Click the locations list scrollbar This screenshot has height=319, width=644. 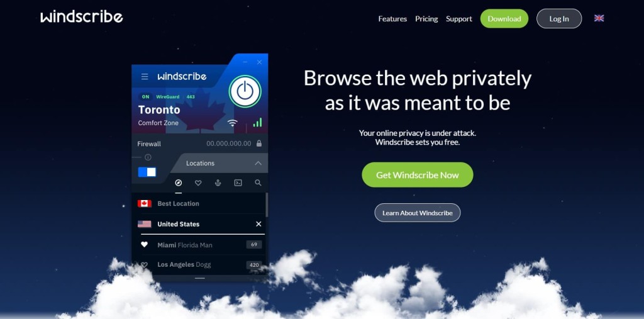(267, 204)
